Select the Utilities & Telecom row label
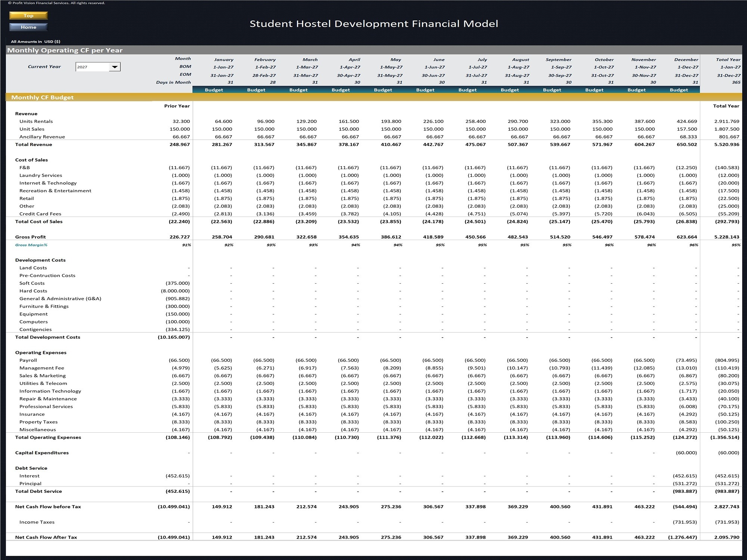This screenshot has height=560, width=747. (43, 383)
